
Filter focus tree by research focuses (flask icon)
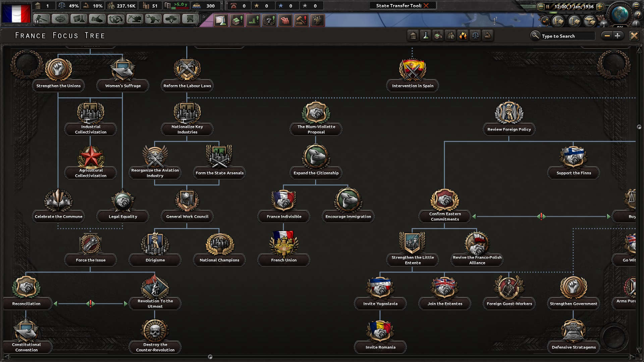coord(425,36)
